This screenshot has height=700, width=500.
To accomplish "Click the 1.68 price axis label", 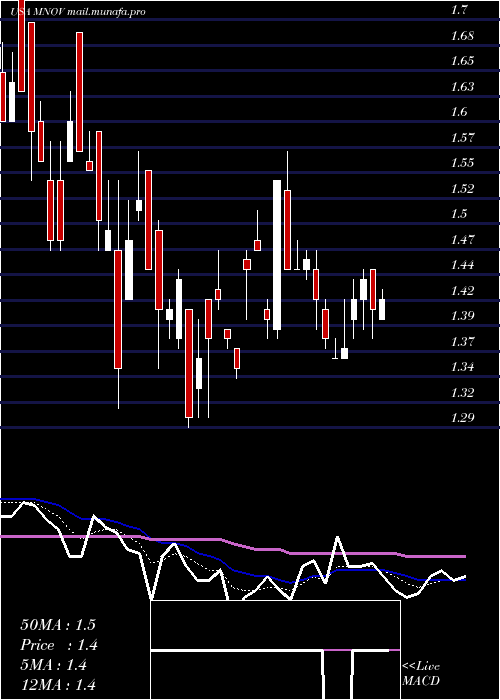I will [462, 35].
